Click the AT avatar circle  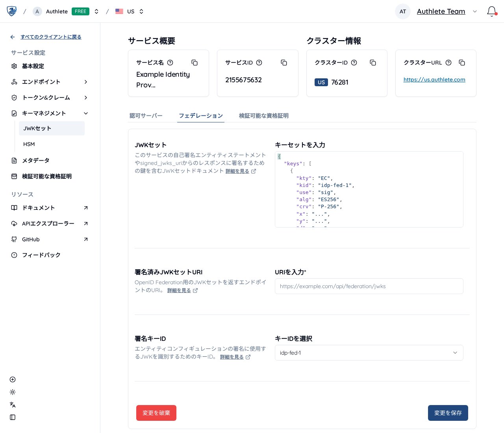[403, 11]
